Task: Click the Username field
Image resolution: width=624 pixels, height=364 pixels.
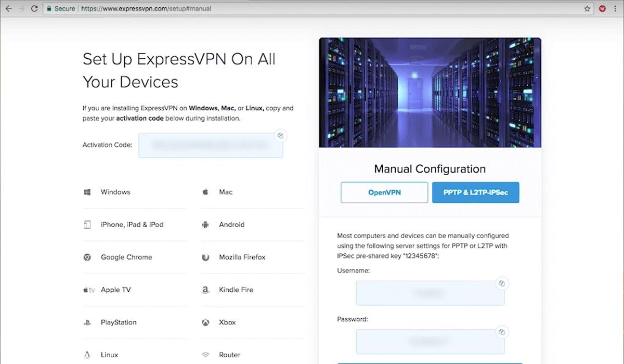Action: (x=430, y=293)
